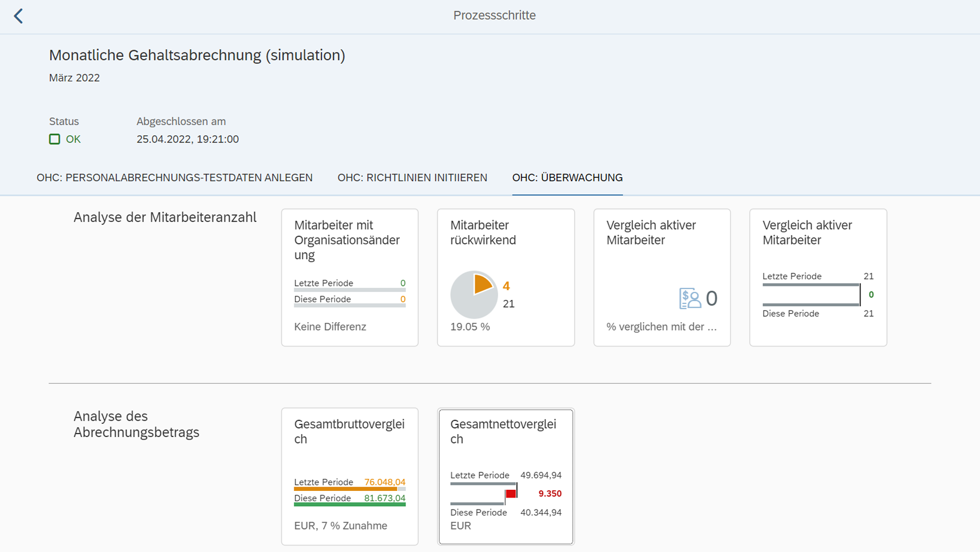
Task: Click the Diese Periode progress bar
Action: point(349,305)
